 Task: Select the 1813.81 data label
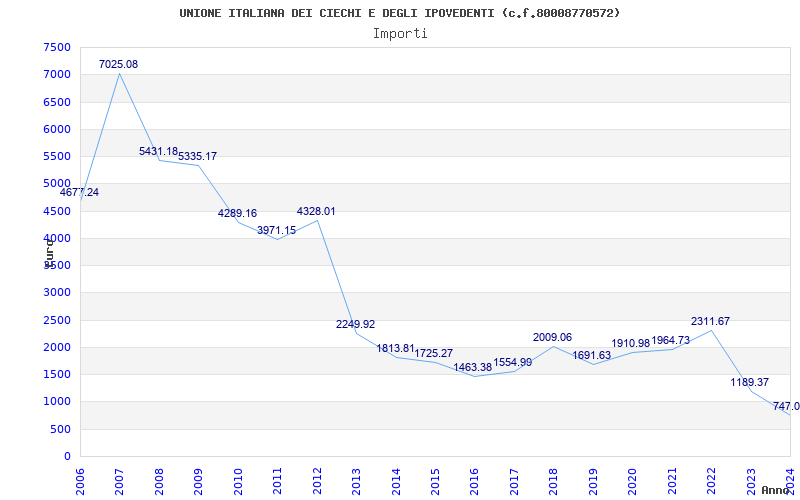(x=395, y=348)
